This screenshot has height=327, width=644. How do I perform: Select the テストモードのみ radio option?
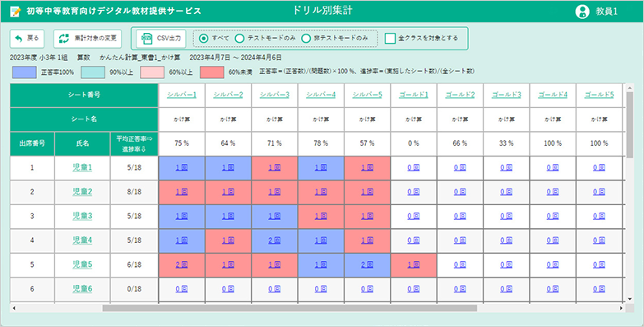pyautogui.click(x=239, y=38)
